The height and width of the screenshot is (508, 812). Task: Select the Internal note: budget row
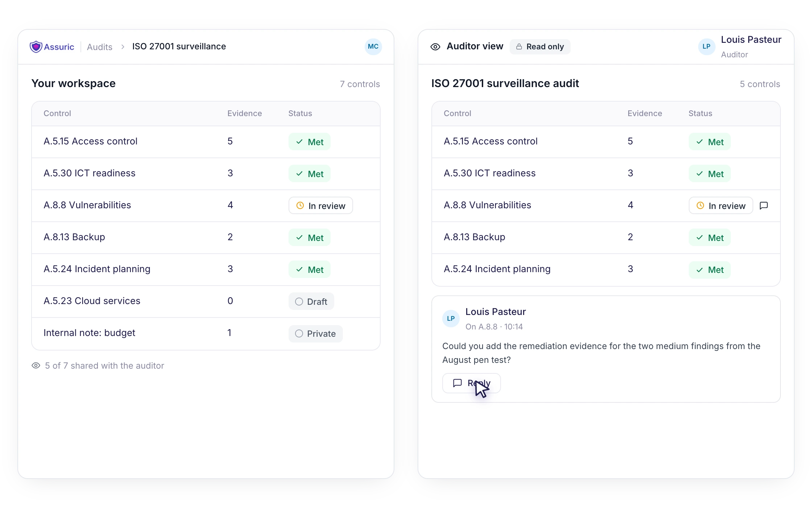click(x=206, y=333)
